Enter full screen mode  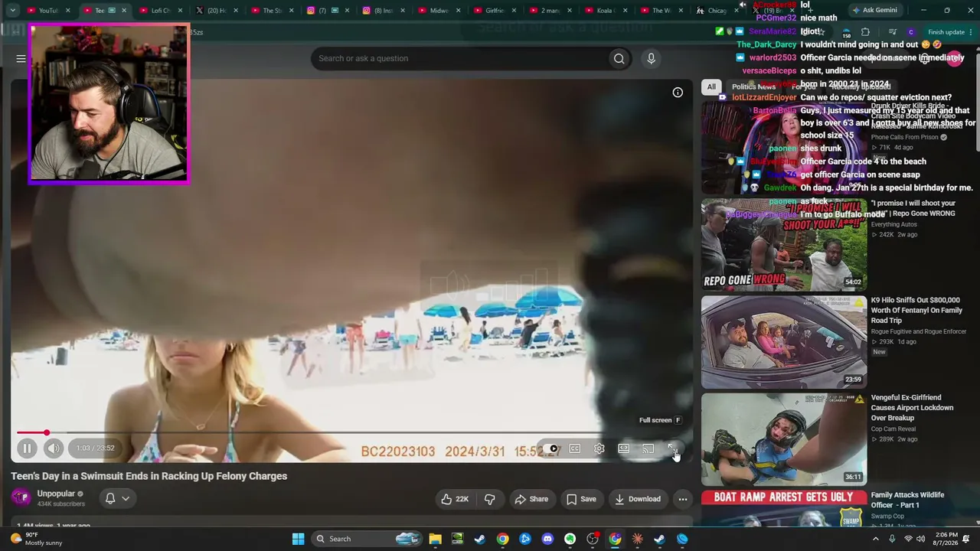(x=672, y=449)
